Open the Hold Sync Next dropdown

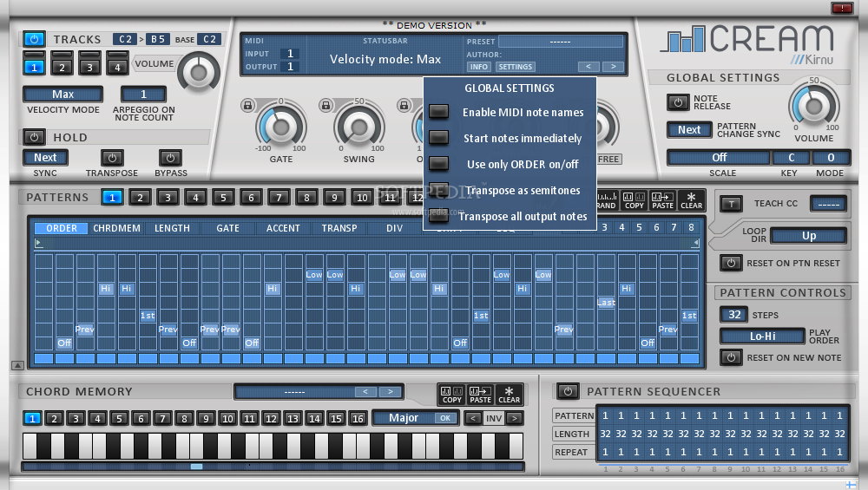[45, 158]
